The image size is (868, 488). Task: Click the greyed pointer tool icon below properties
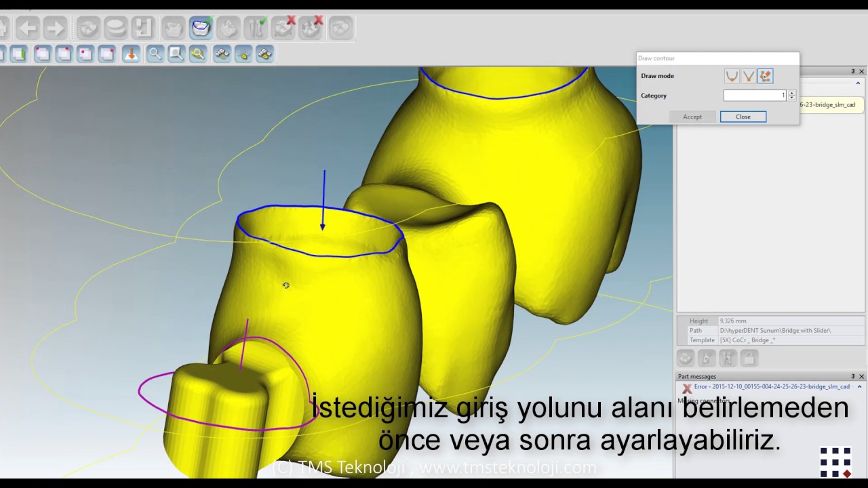coord(707,358)
